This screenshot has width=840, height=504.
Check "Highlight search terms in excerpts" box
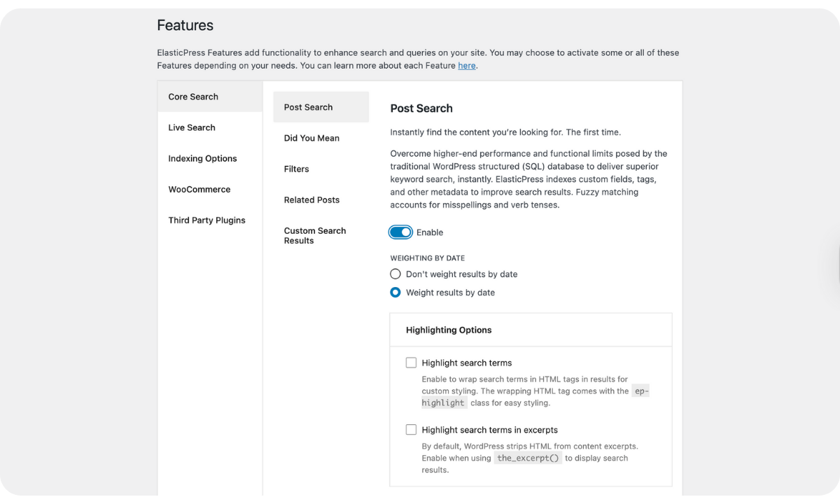(411, 430)
